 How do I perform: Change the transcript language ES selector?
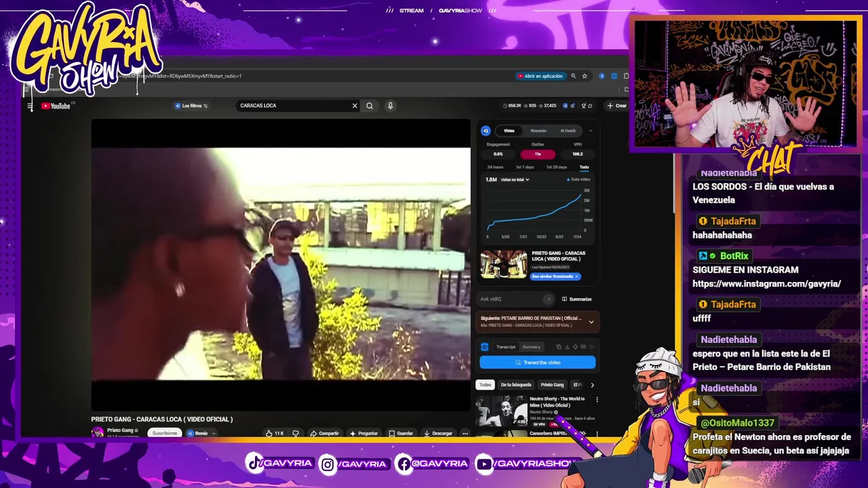[x=583, y=347]
